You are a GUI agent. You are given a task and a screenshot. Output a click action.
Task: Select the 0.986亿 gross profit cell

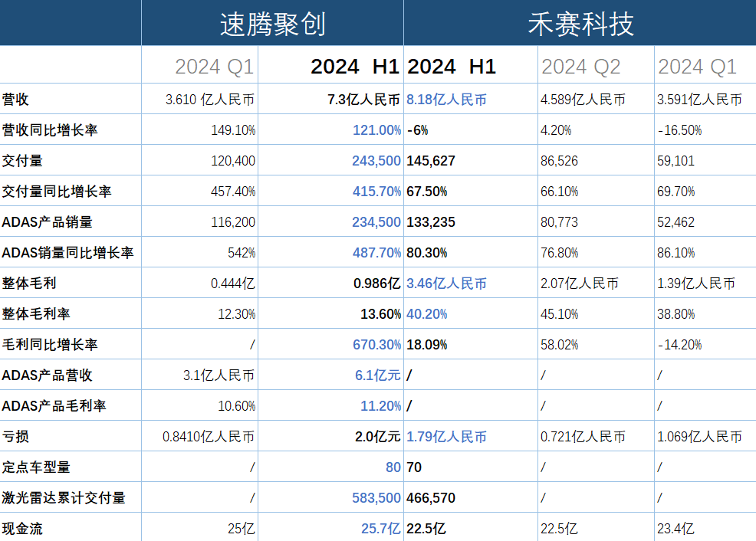330,283
